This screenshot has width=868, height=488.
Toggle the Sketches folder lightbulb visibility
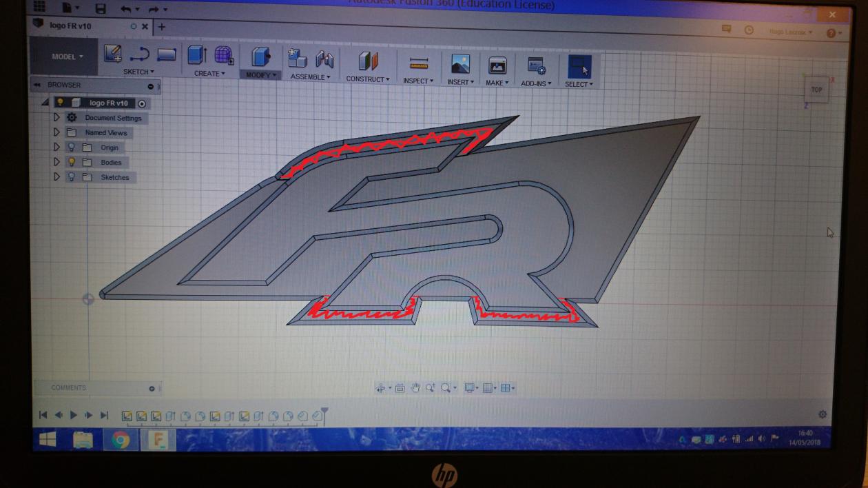point(71,177)
